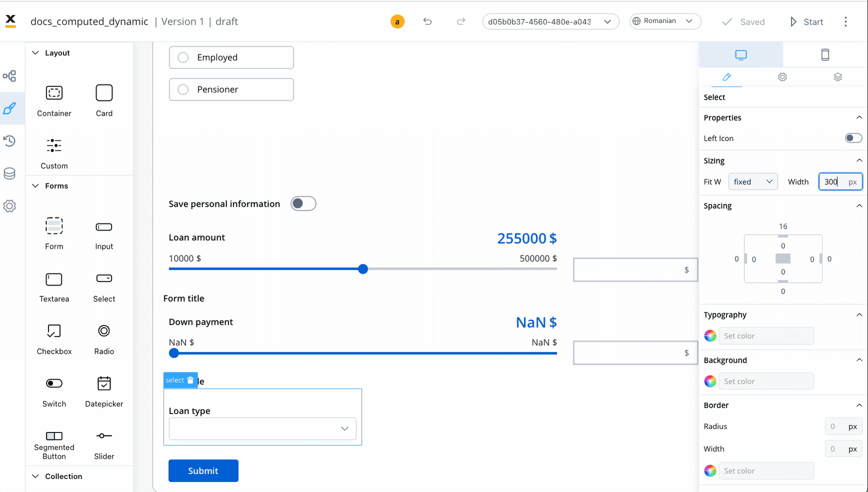This screenshot has height=492, width=868.
Task: Pick the Switch component
Action: 54,392
